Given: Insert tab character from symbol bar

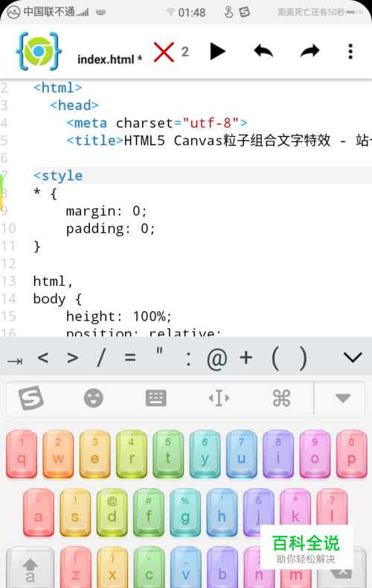Looking at the screenshot, I should (x=15, y=361).
